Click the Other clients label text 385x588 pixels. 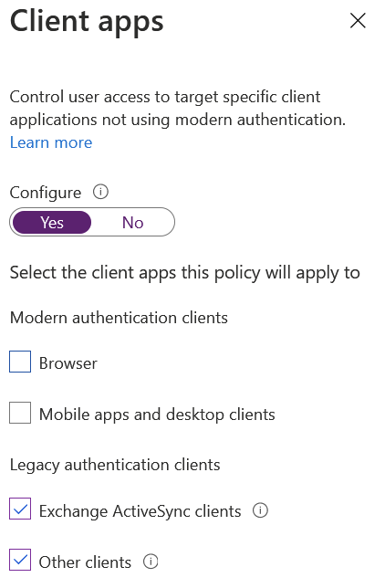pos(85,562)
